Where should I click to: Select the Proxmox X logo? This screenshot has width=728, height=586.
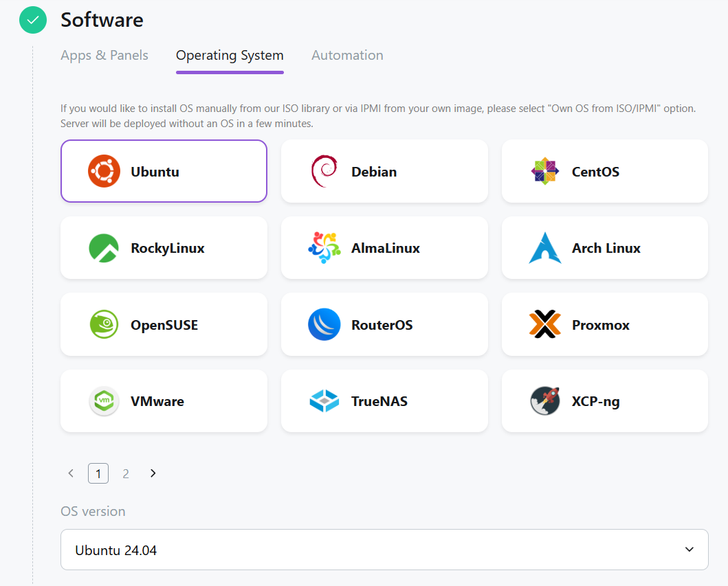click(x=544, y=325)
